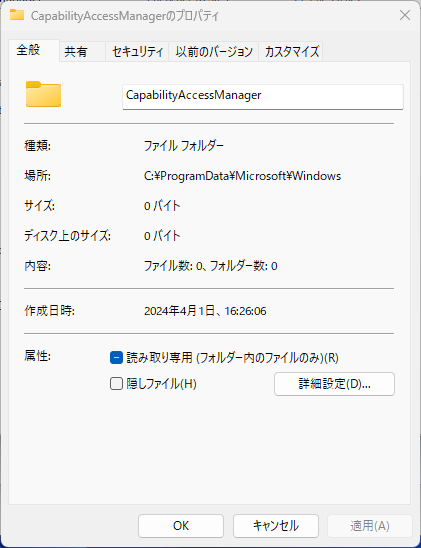Click the ファイル フォルダー type value
Image resolution: width=421 pixels, height=548 pixels.
point(184,146)
